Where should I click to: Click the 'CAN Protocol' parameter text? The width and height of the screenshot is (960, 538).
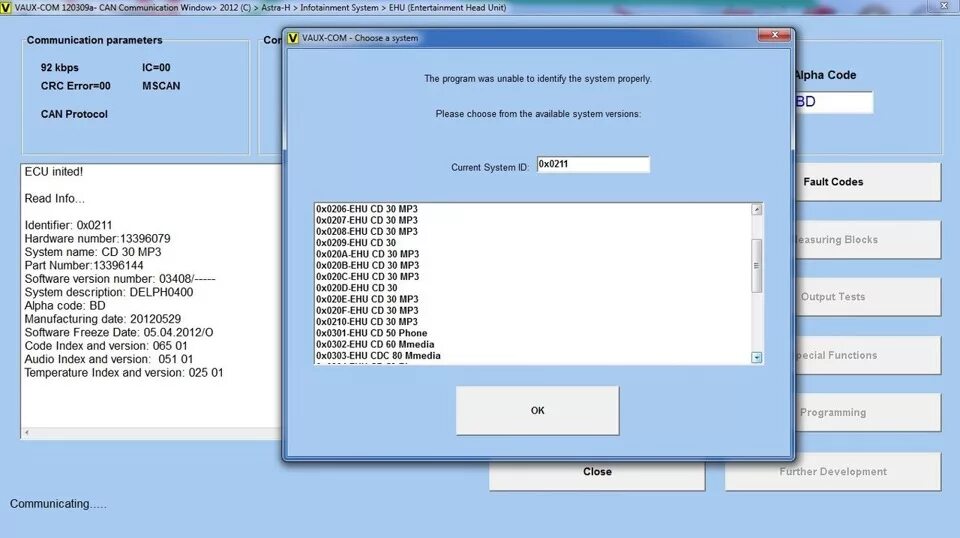[74, 114]
